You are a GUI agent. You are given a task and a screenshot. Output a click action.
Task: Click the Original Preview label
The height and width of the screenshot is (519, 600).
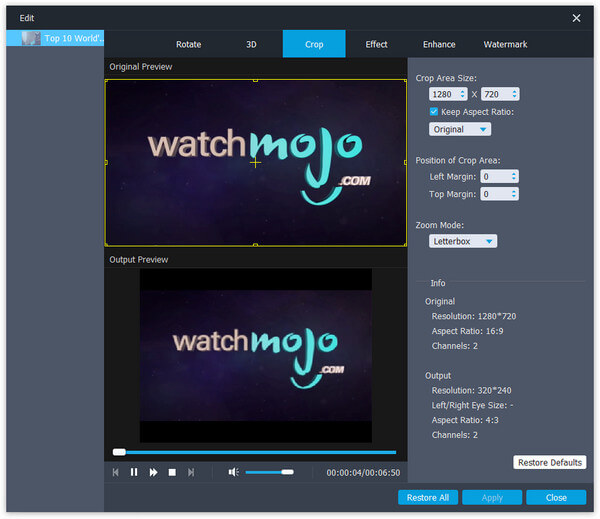(x=140, y=67)
